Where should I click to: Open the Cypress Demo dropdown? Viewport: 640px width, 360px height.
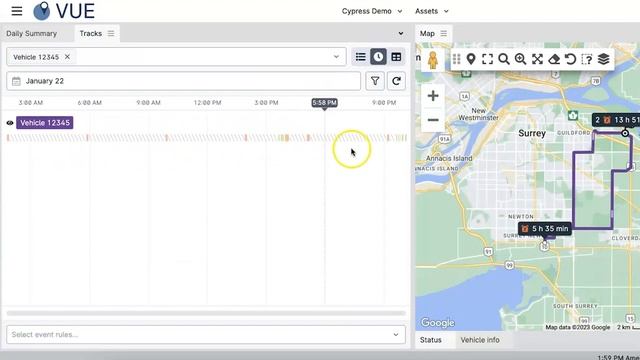click(x=372, y=11)
